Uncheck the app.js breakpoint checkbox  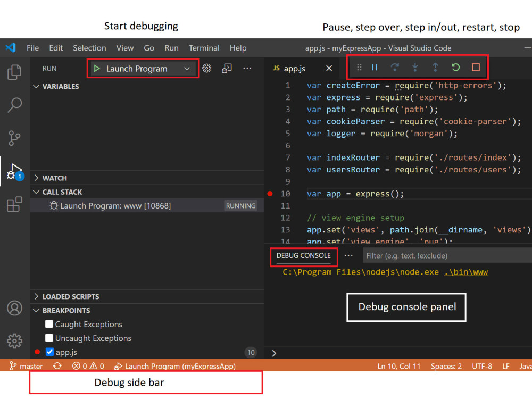coord(49,352)
